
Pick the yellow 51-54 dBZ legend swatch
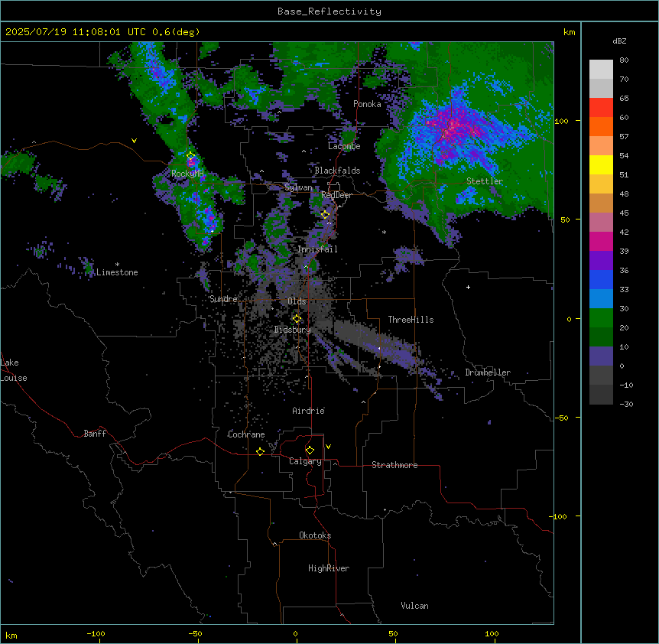click(601, 165)
